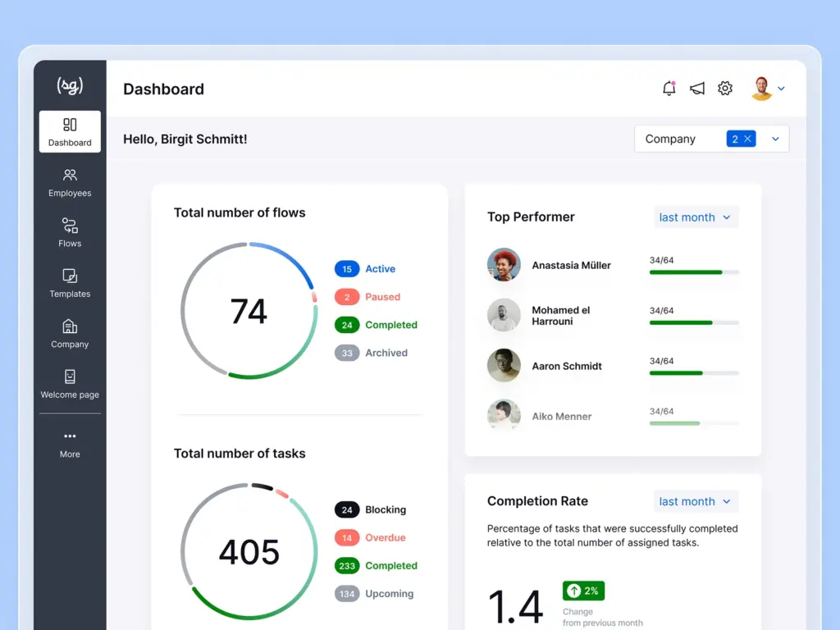Viewport: 840px width, 630px height.
Task: Click the announcements megaphone icon
Action: pyautogui.click(x=696, y=88)
